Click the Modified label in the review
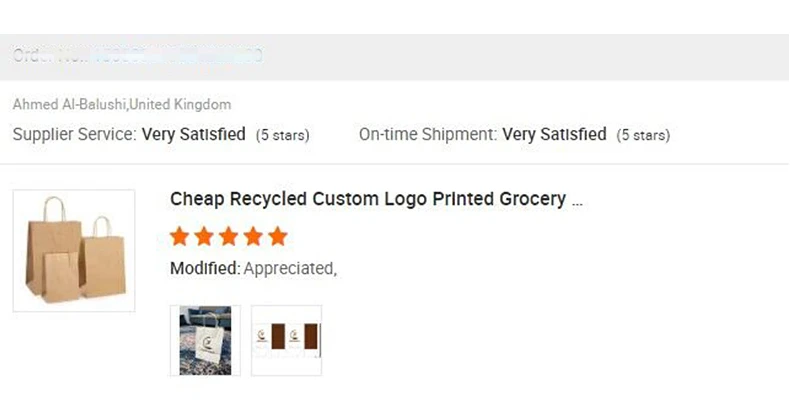Image resolution: width=790 pixels, height=415 pixels. 205,268
